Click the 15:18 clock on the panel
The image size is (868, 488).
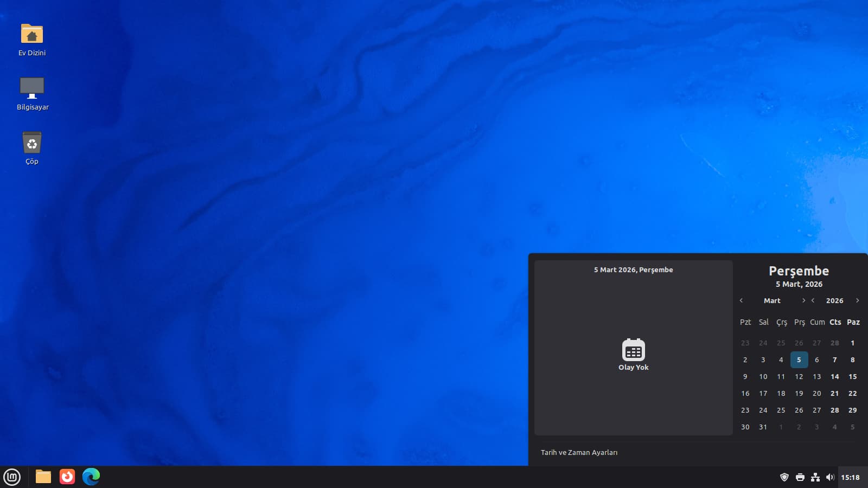[850, 477]
